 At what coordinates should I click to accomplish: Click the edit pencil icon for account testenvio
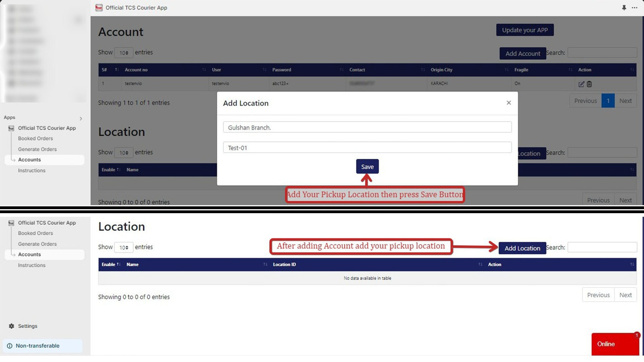click(582, 84)
